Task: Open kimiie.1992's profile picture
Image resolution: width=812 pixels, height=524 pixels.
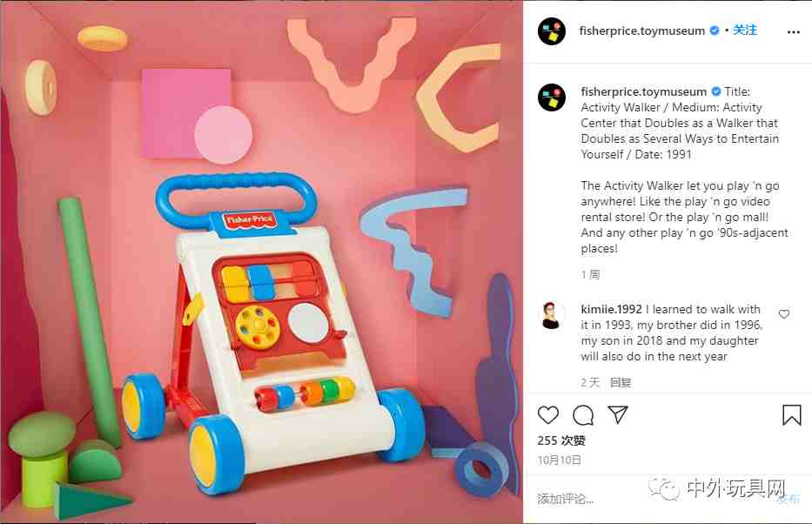Action: (x=552, y=315)
